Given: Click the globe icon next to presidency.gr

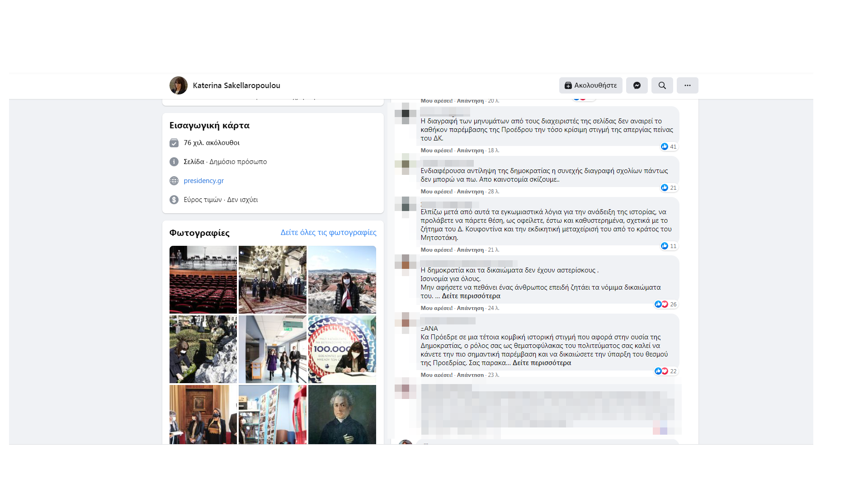Looking at the screenshot, I should pos(174,181).
